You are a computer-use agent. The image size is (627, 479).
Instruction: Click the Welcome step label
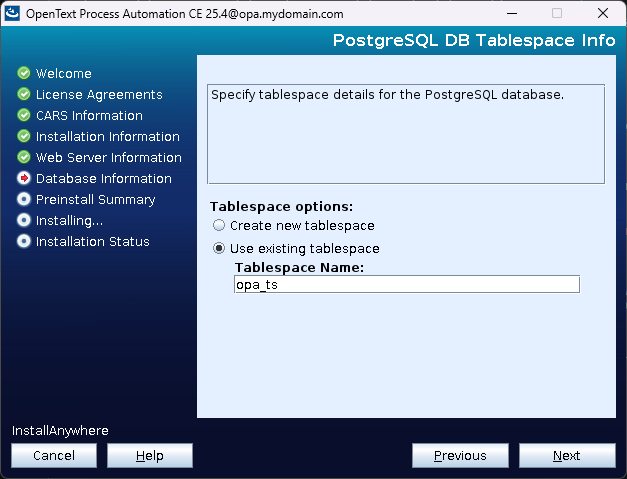[x=64, y=74]
